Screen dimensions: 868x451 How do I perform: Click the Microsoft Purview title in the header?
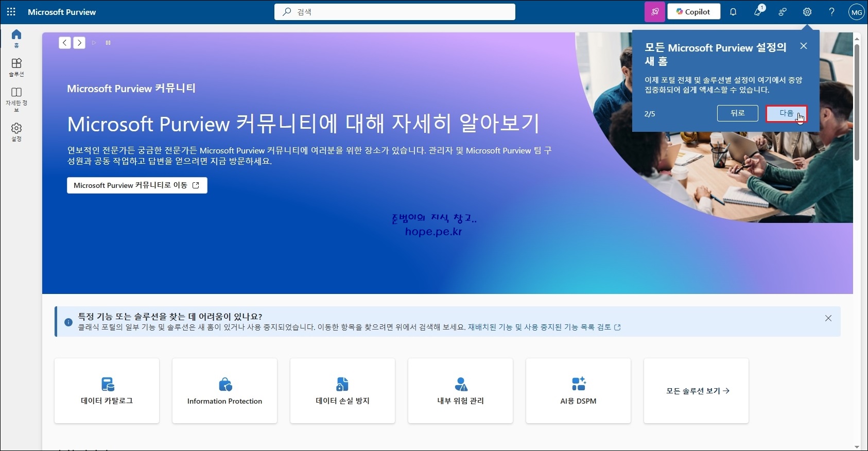(x=62, y=12)
